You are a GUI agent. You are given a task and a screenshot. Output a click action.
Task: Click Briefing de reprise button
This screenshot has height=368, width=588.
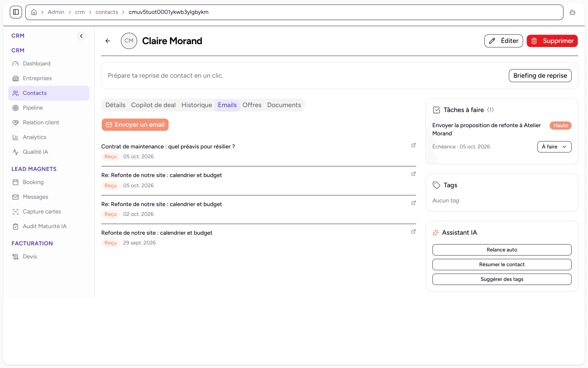pyautogui.click(x=540, y=76)
